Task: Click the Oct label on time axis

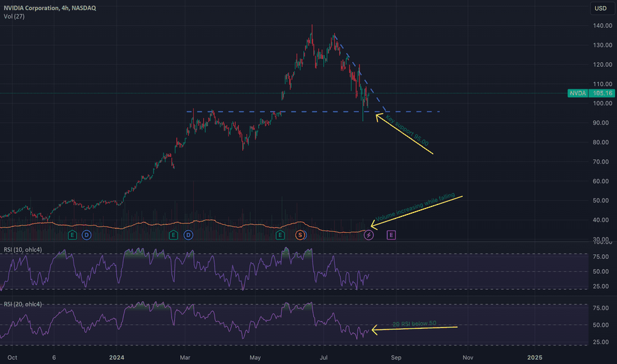Action: pos(12,357)
